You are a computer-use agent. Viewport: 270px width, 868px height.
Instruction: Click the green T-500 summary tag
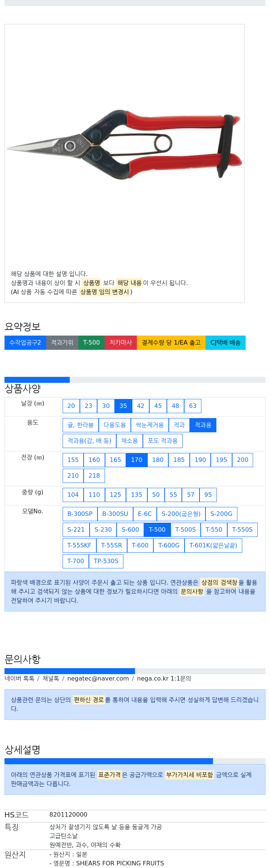[x=91, y=343]
